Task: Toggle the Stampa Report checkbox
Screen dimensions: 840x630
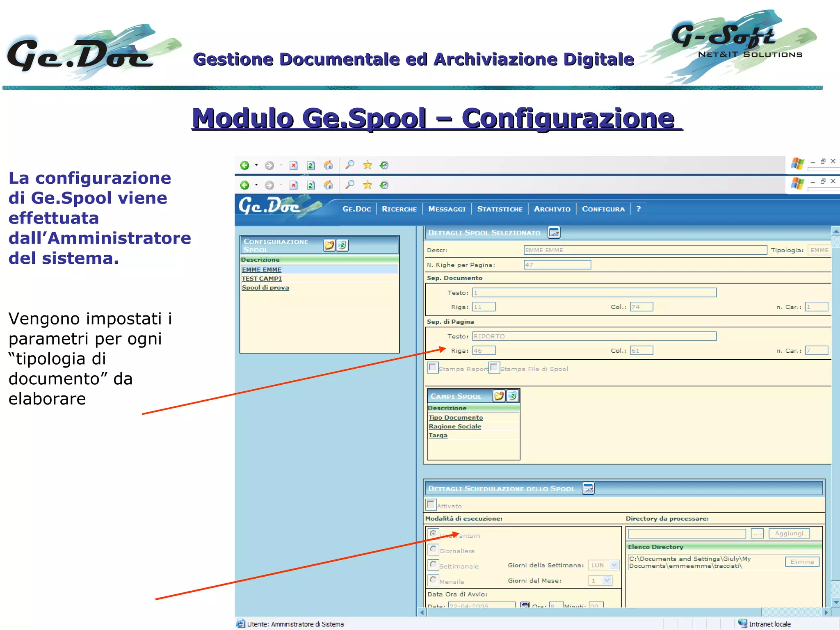Action: (x=432, y=367)
